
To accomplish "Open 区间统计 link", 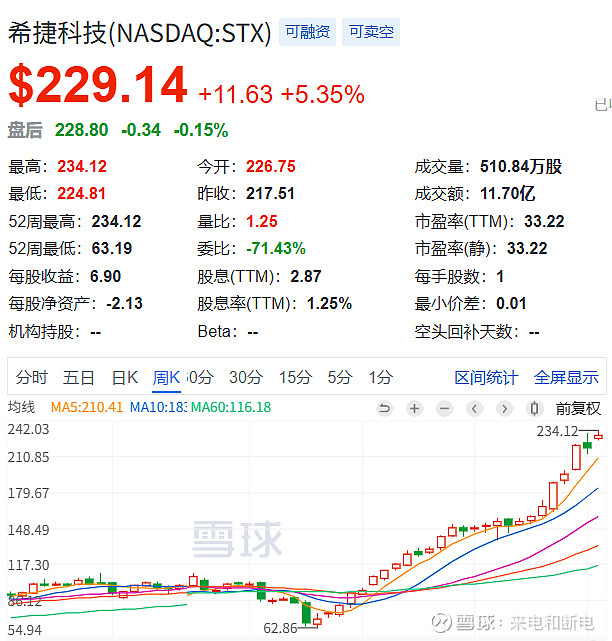I will 486,377.
